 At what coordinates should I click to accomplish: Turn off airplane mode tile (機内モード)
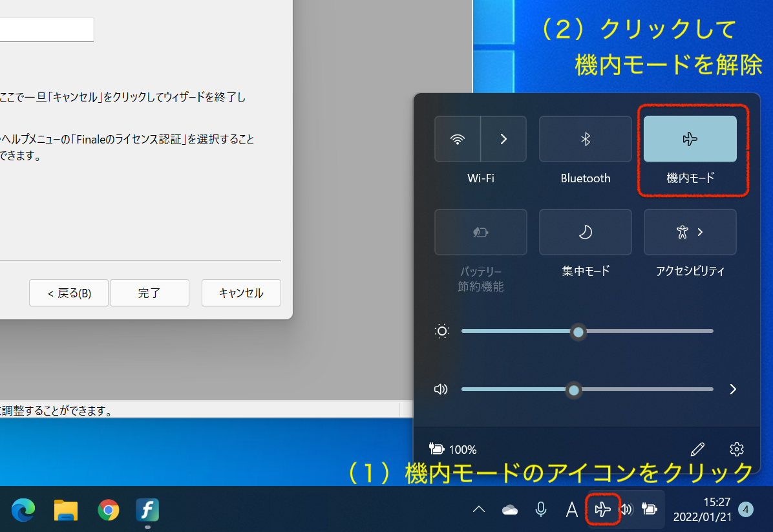[x=690, y=139]
